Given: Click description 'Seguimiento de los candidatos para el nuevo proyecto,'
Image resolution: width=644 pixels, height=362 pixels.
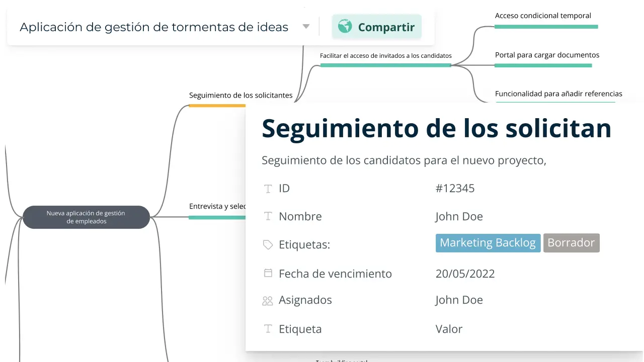Looking at the screenshot, I should 404,160.
